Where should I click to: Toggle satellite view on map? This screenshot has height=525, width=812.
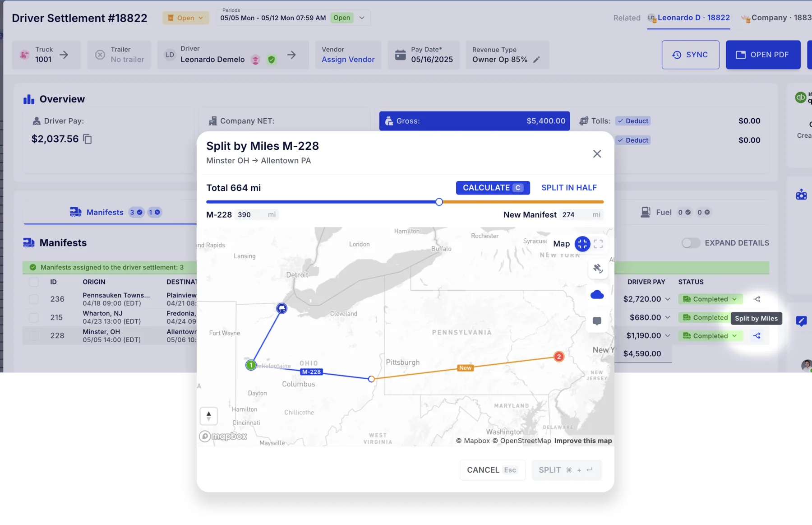[598, 269]
